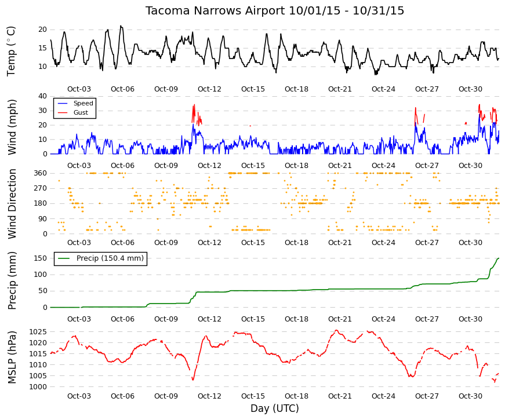The width and height of the screenshot is (505, 420).
Task: Click the Wind (mph) axis label
Action: [x=11, y=127]
